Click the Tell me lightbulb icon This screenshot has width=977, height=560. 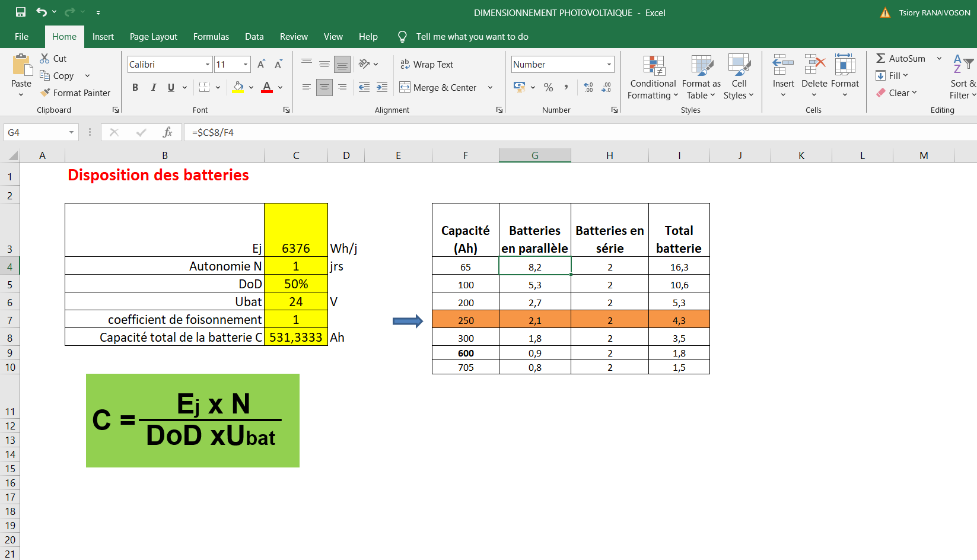[x=402, y=37]
